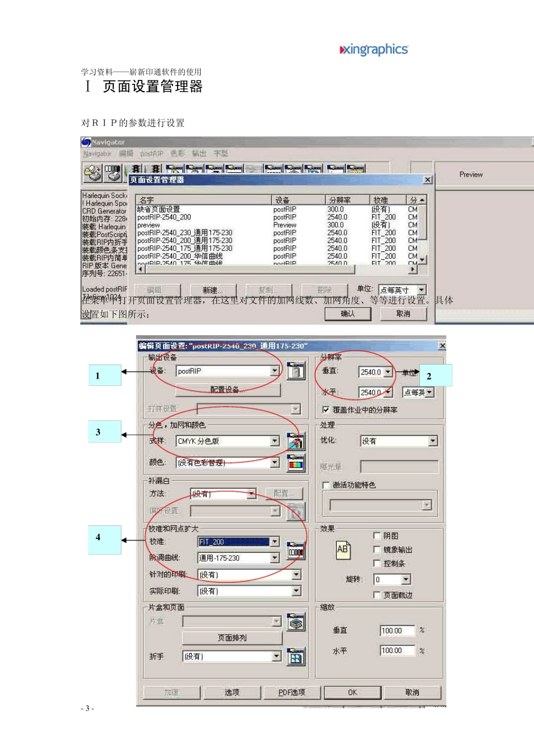The height and width of the screenshot is (756, 534).
Task: Open the postRIP menu
Action: click(152, 154)
